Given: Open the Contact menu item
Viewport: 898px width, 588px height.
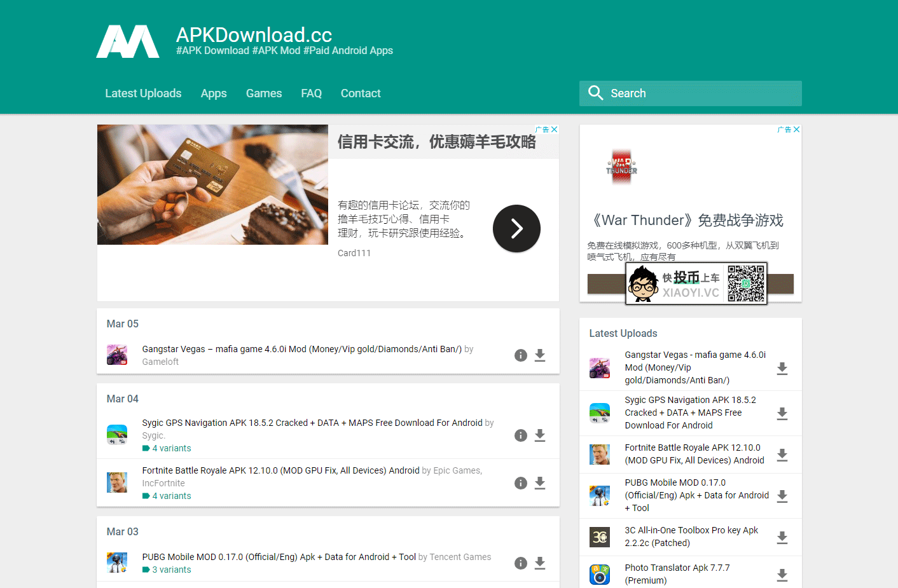Looking at the screenshot, I should [361, 93].
